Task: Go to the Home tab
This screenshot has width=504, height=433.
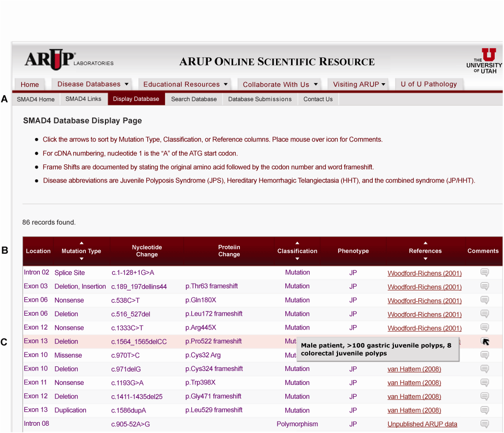Action: (x=29, y=84)
